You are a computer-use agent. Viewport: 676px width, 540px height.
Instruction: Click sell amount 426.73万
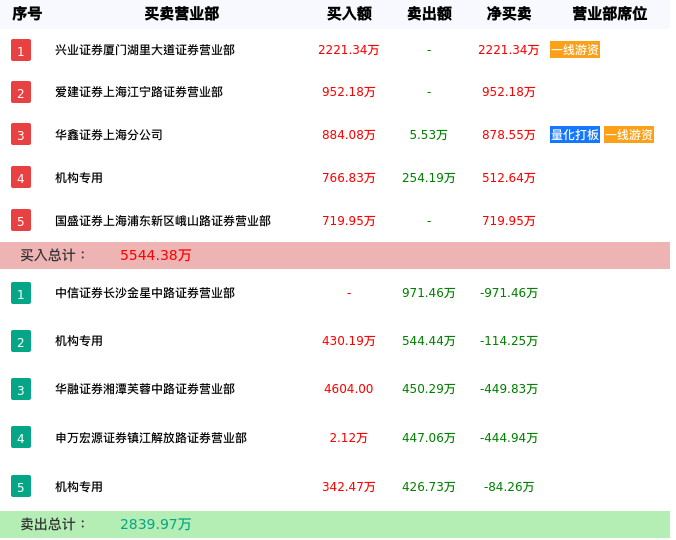429,487
